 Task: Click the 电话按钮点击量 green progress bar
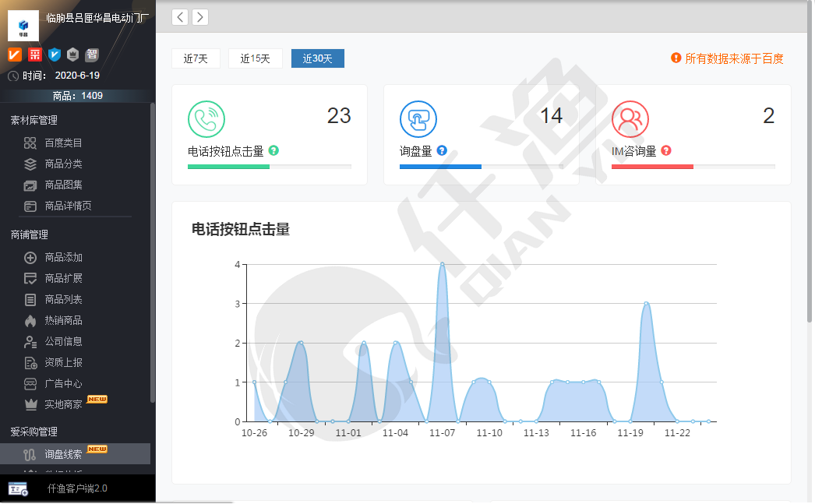click(x=228, y=166)
